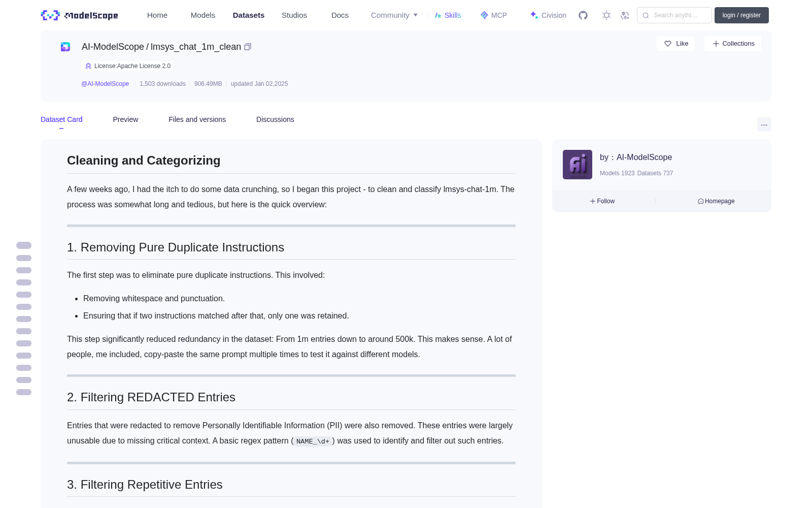
Task: Open the organization Homepage link
Action: [716, 201]
